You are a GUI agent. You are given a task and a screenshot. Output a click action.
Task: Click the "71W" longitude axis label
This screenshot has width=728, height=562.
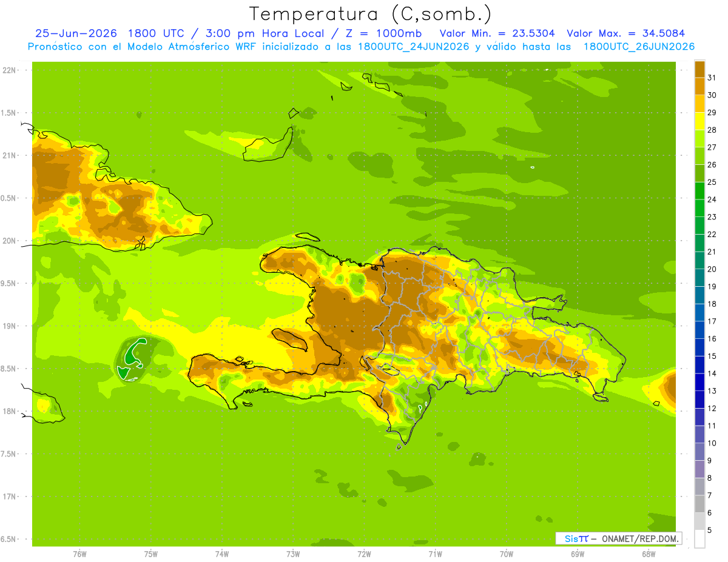pos(435,554)
